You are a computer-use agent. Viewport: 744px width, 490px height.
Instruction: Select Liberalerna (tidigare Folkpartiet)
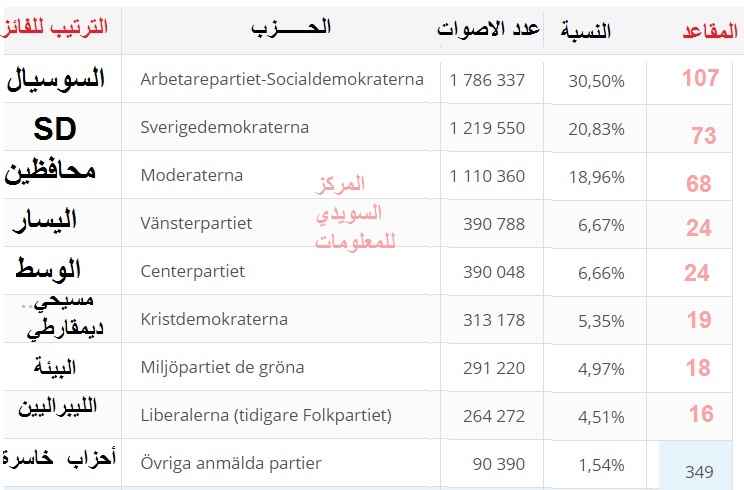tap(266, 415)
